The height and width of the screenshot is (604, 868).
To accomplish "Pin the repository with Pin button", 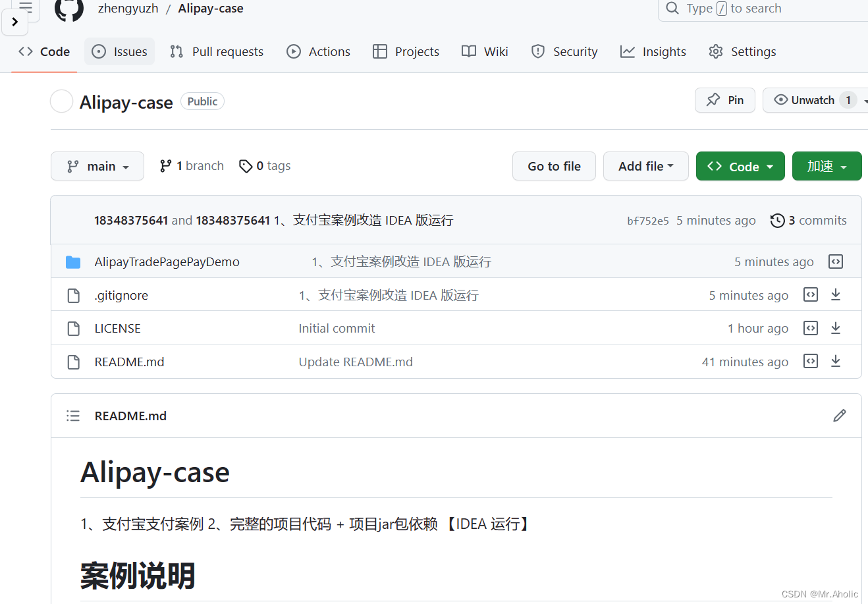I will 725,100.
